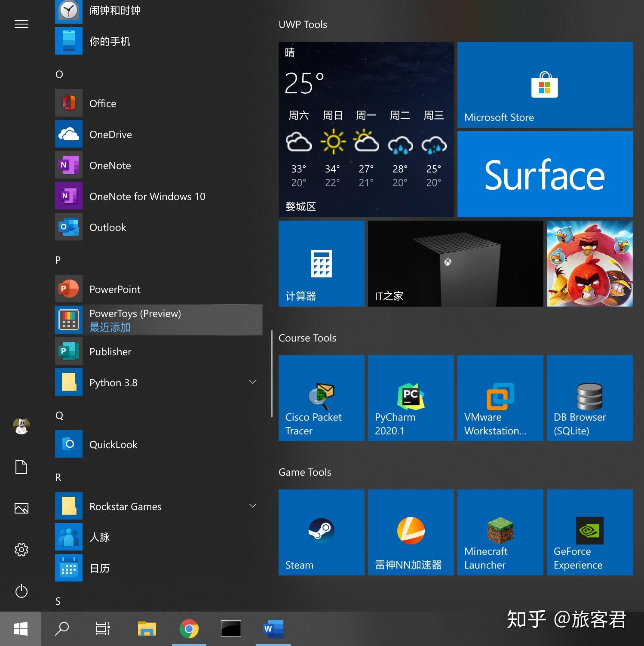
Task: Click the UWP Tools group title
Action: point(303,25)
